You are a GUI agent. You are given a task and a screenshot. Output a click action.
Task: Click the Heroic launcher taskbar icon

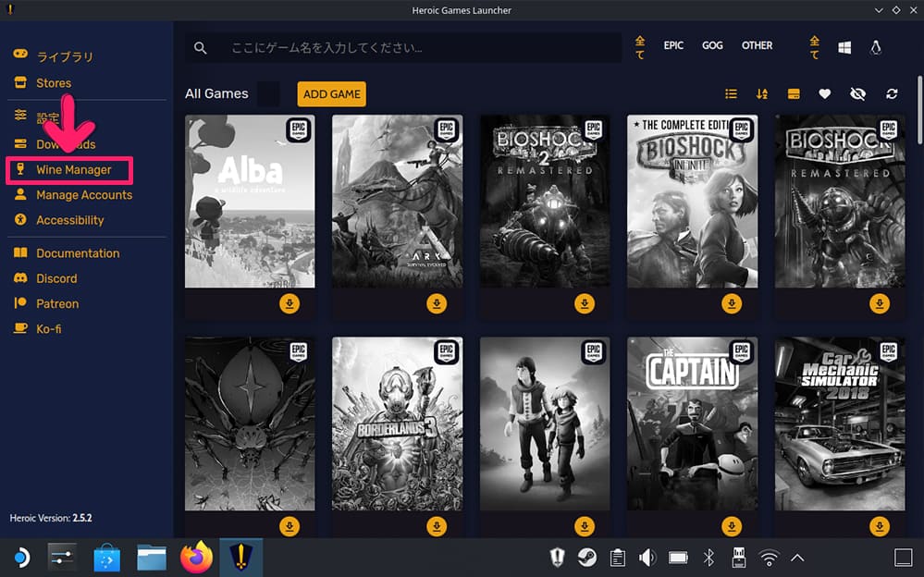[x=240, y=557]
